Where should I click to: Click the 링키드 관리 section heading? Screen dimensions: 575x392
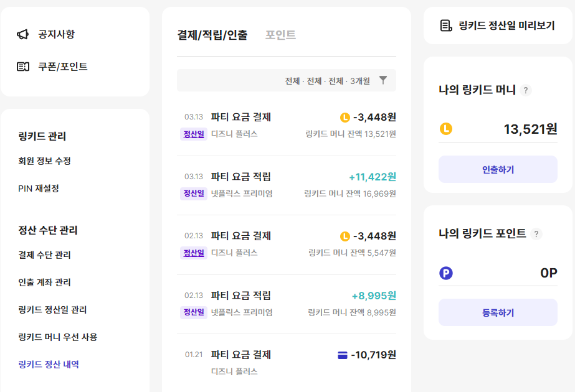click(x=42, y=136)
